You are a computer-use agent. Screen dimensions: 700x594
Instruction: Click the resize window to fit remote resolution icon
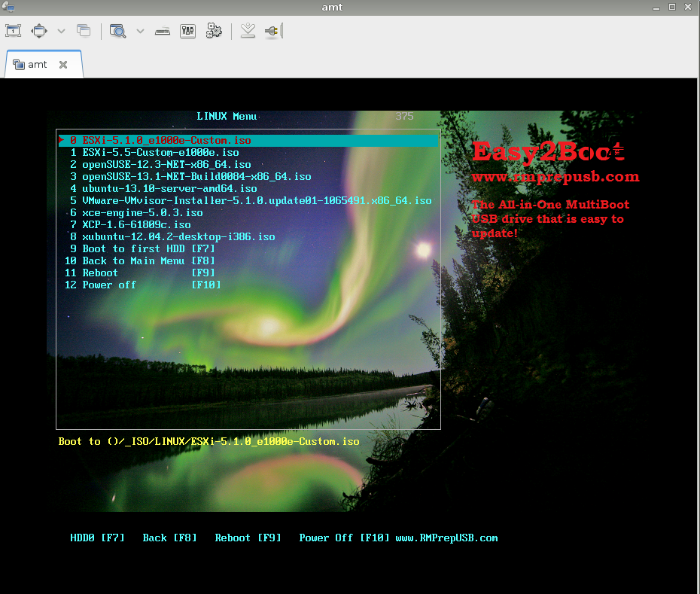click(13, 31)
